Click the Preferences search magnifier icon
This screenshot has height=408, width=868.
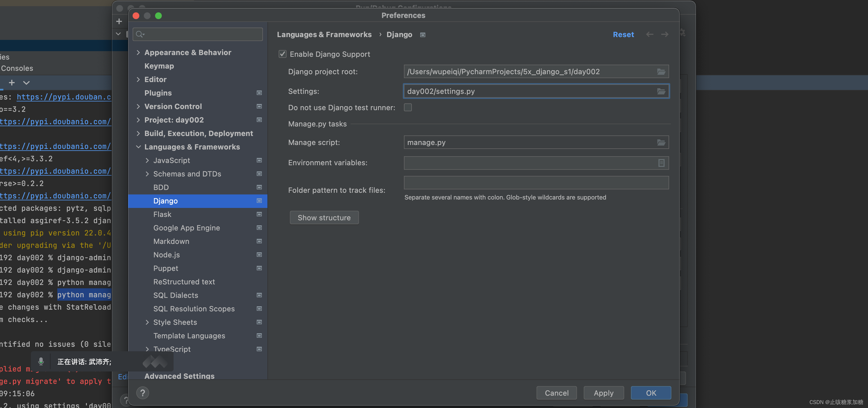140,34
